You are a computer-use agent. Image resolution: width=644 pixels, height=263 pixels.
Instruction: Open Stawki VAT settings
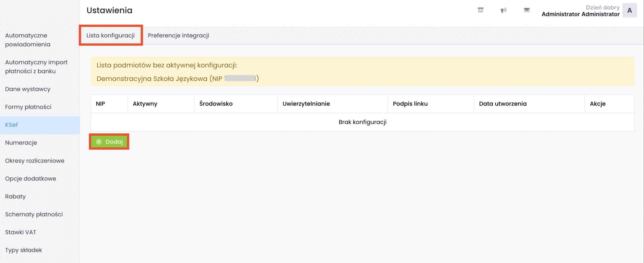tap(21, 232)
